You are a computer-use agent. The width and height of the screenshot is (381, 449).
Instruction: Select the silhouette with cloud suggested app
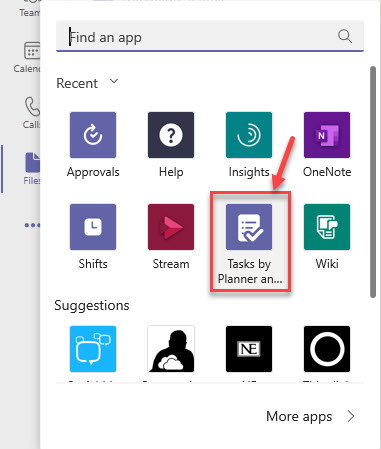(x=171, y=349)
